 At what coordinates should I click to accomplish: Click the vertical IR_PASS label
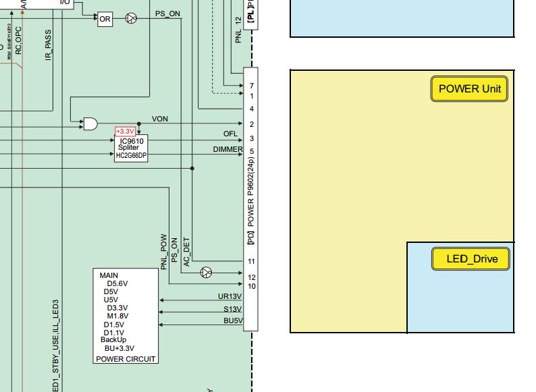(48, 45)
